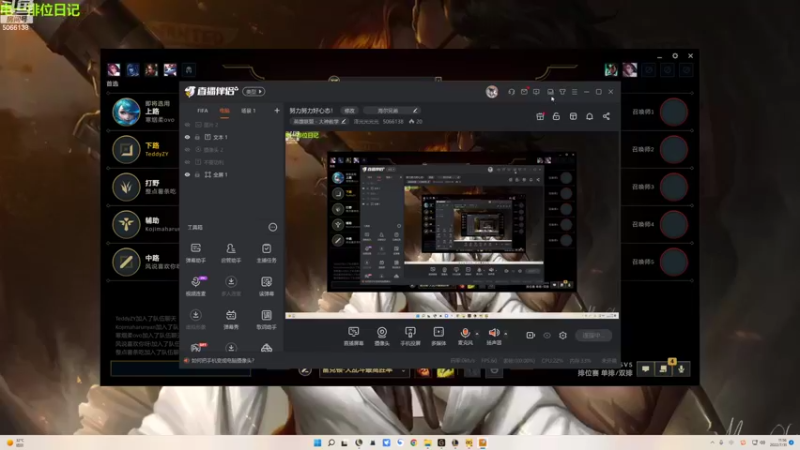Open the notification bell icon

click(589, 116)
